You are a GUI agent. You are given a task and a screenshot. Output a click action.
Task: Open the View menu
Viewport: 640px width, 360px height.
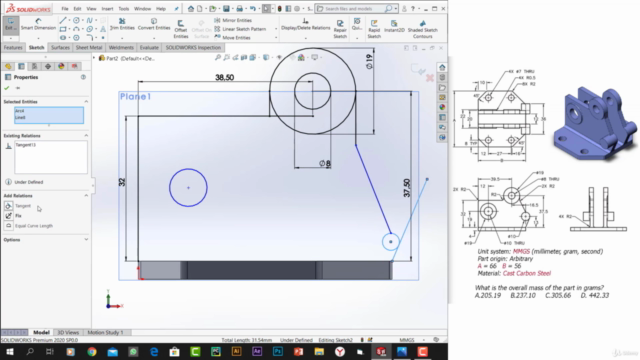[x=91, y=9]
